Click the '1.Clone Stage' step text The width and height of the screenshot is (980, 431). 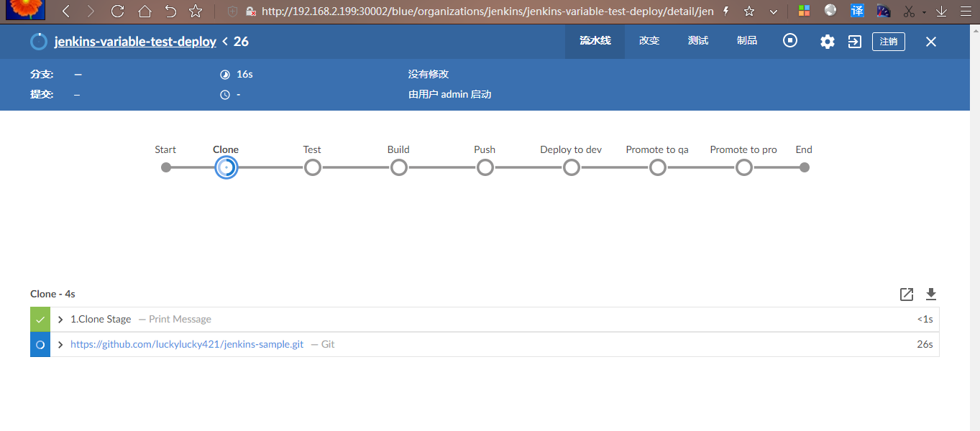pos(101,320)
